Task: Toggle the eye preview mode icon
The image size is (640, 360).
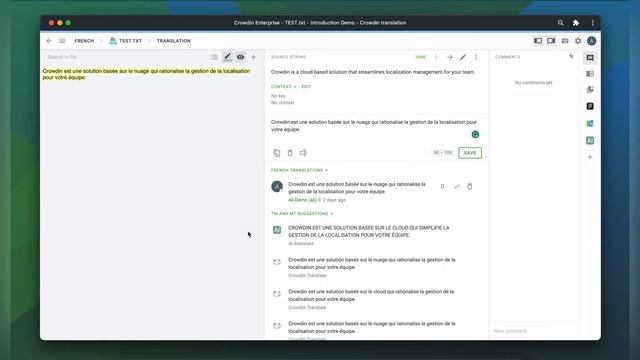Action: point(240,57)
